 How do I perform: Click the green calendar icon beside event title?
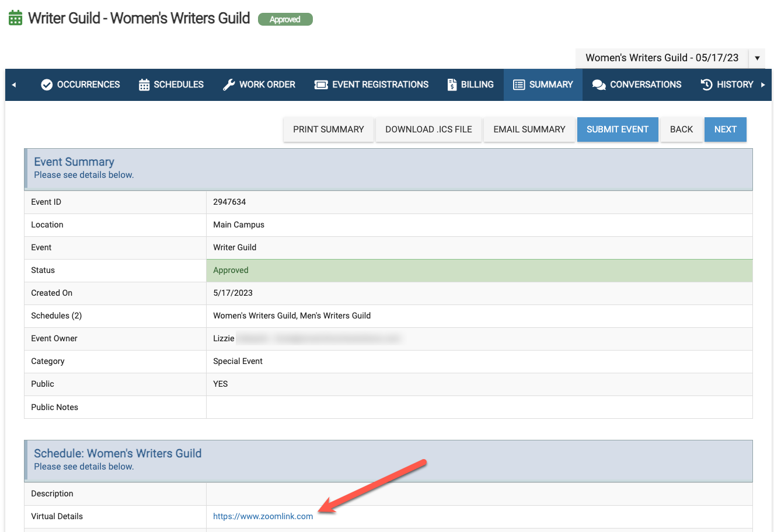16,18
